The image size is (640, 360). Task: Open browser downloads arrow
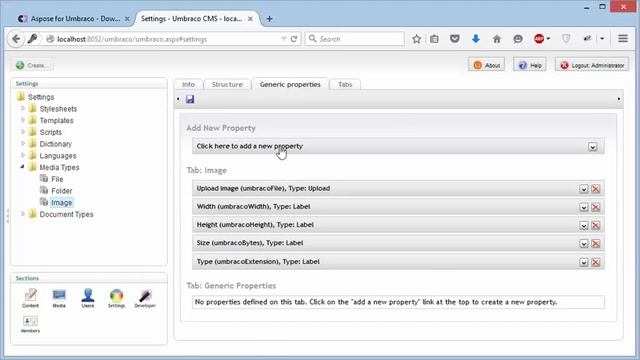476,39
